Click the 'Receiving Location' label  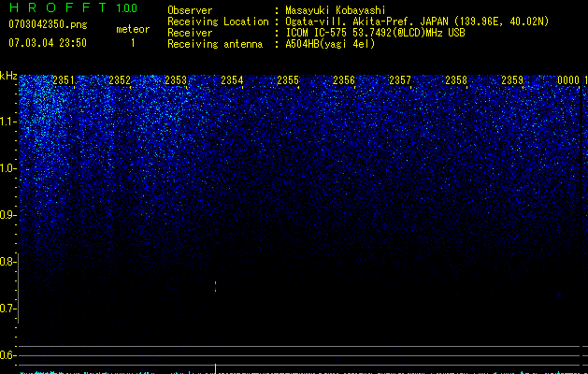pos(218,22)
